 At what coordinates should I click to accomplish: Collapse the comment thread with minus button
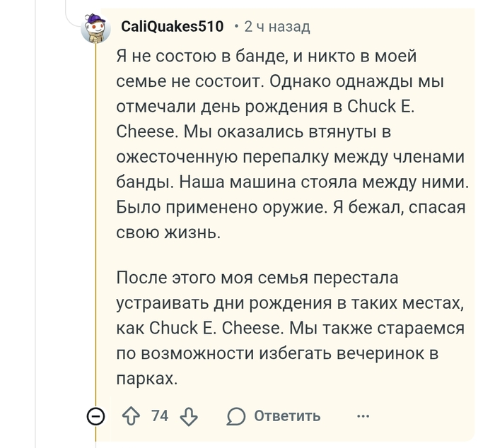pos(96,416)
